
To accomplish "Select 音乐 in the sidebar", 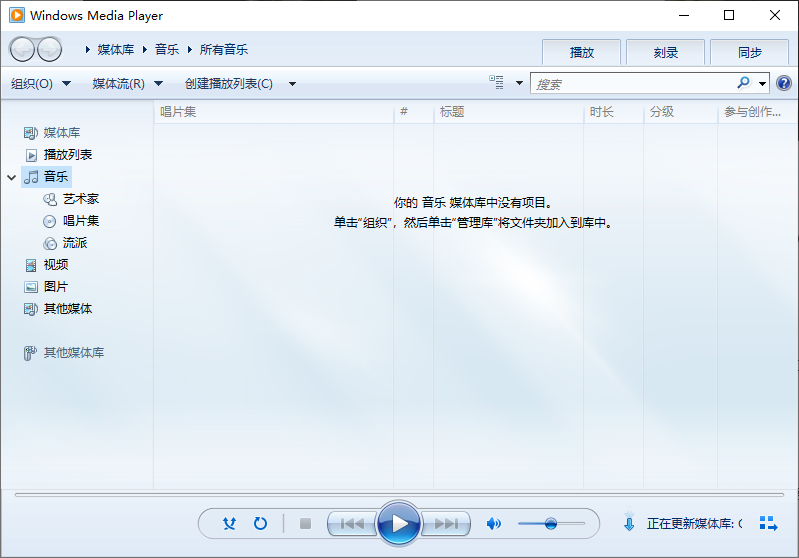I will [x=46, y=177].
